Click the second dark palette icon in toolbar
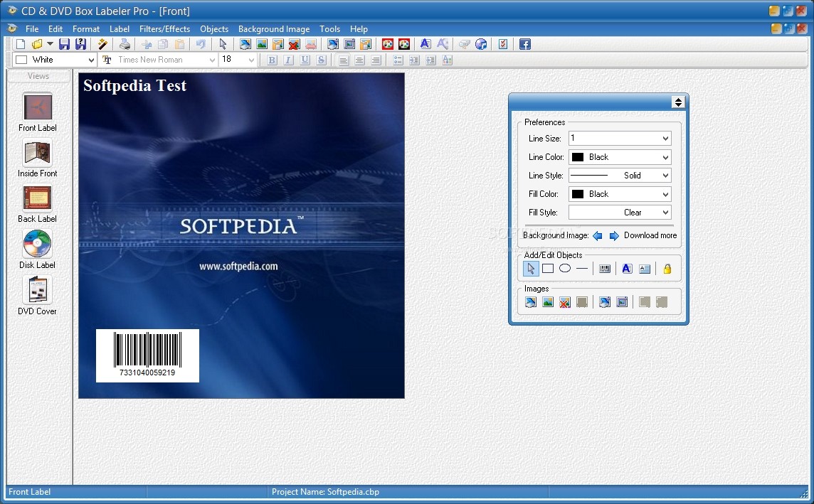 coord(404,44)
